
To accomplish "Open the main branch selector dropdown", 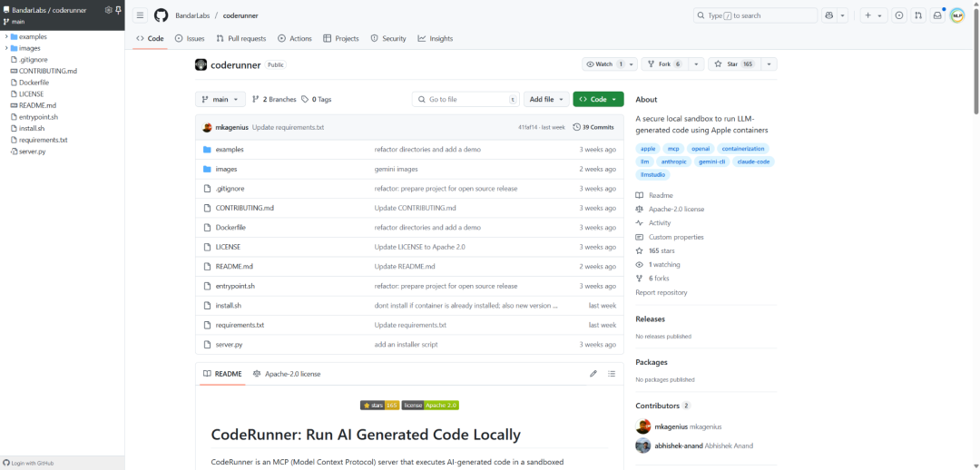I will [x=220, y=100].
